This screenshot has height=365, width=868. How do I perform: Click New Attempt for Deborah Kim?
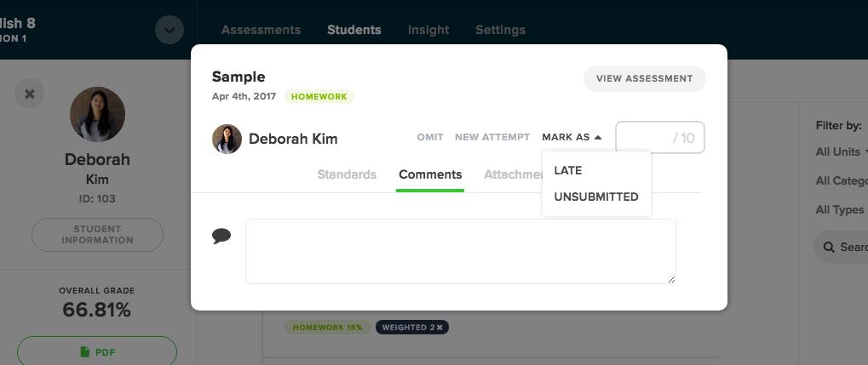point(492,137)
